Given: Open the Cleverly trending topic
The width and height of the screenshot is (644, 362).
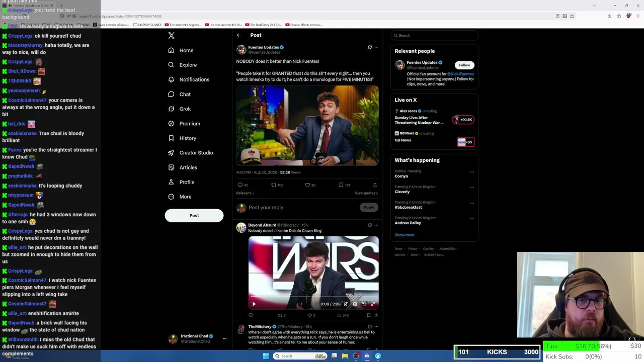Looking at the screenshot, I should pos(402,192).
